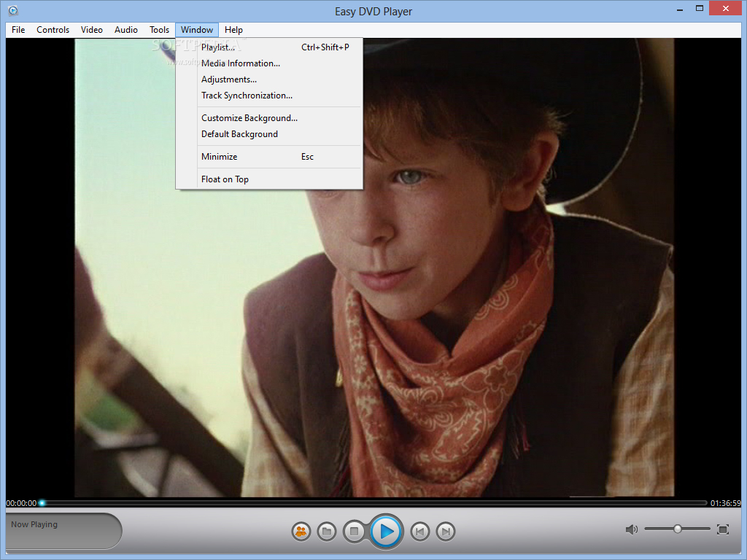747x560 pixels.
Task: Click the orange people icon button
Action: pos(301,531)
